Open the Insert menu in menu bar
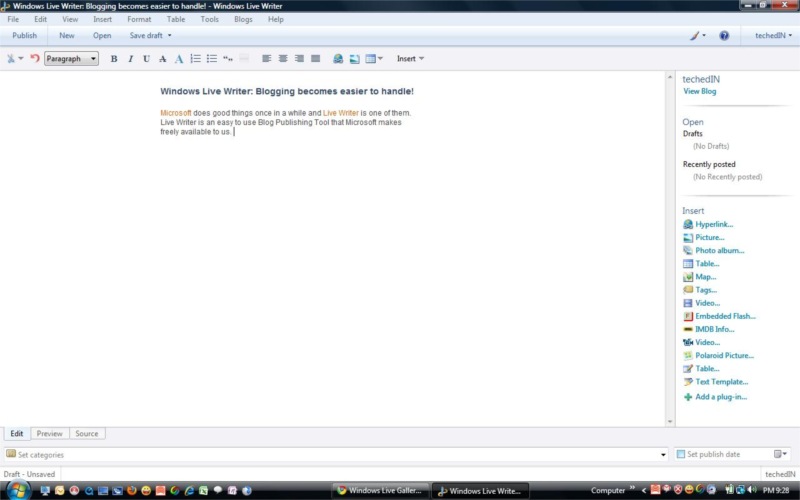Viewport: 800px width, 500px height. (102, 19)
